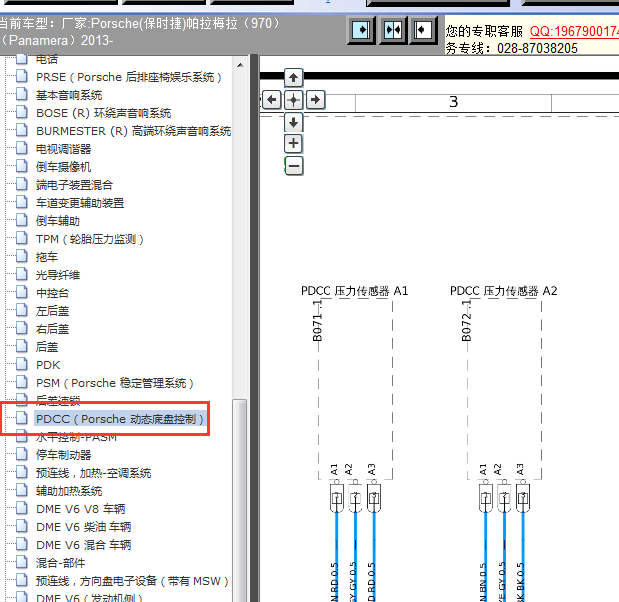
Task: Click page icon beside 中控台
Action: pos(22,293)
